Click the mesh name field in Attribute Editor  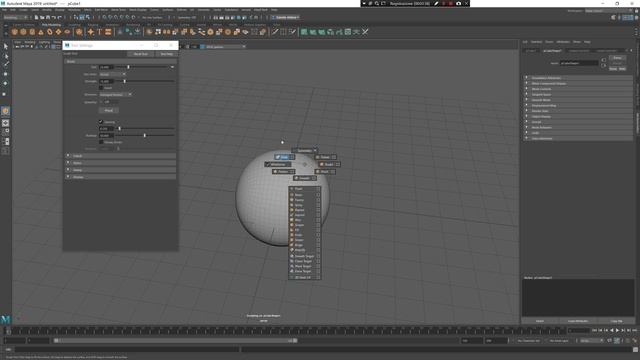(x=579, y=63)
